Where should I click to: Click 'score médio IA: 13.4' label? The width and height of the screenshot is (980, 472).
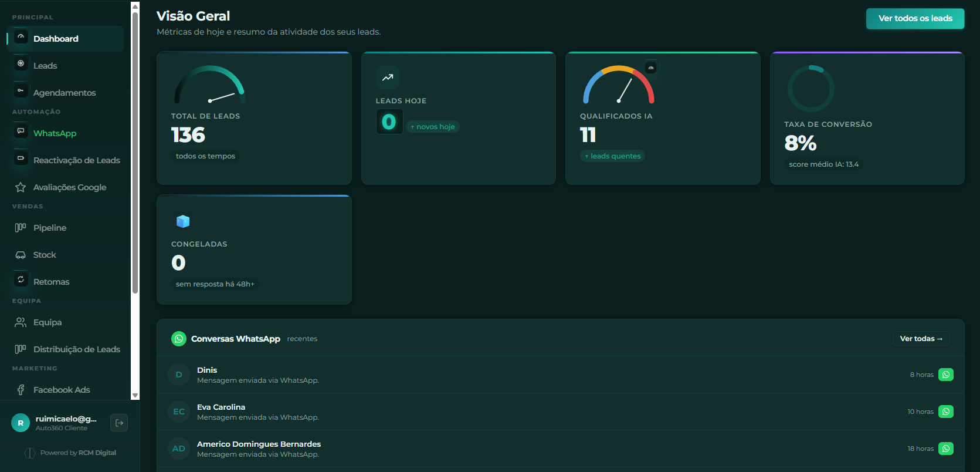pos(823,164)
